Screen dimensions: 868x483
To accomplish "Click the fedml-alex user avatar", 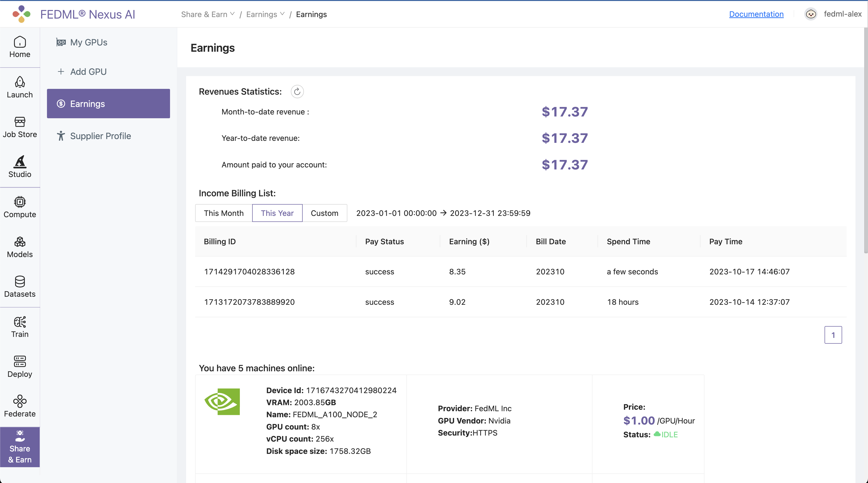I will click(810, 14).
